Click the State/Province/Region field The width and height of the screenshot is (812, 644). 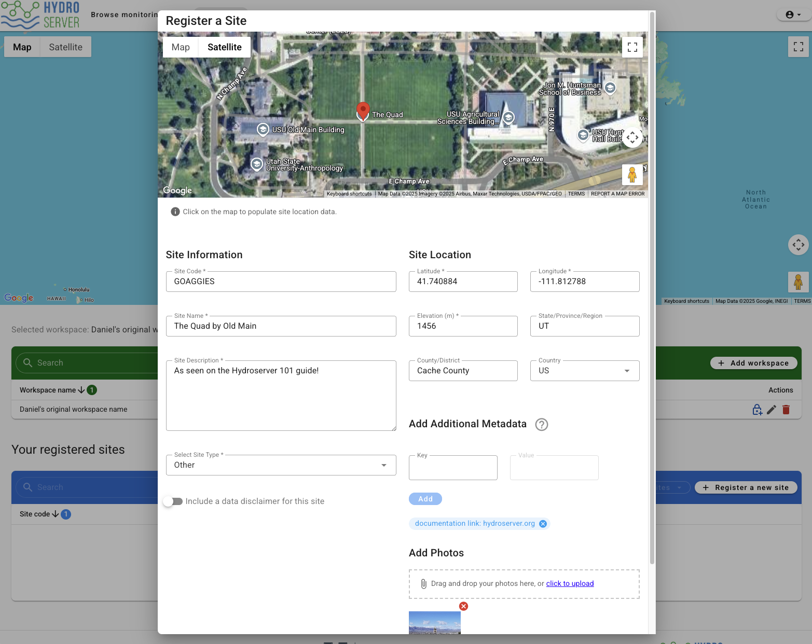pos(585,326)
